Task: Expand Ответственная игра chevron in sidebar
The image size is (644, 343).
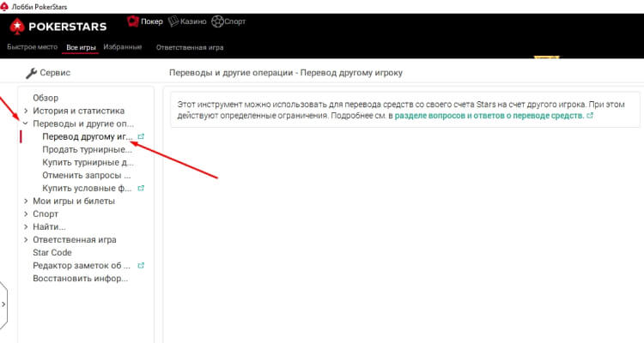Action: 26,239
